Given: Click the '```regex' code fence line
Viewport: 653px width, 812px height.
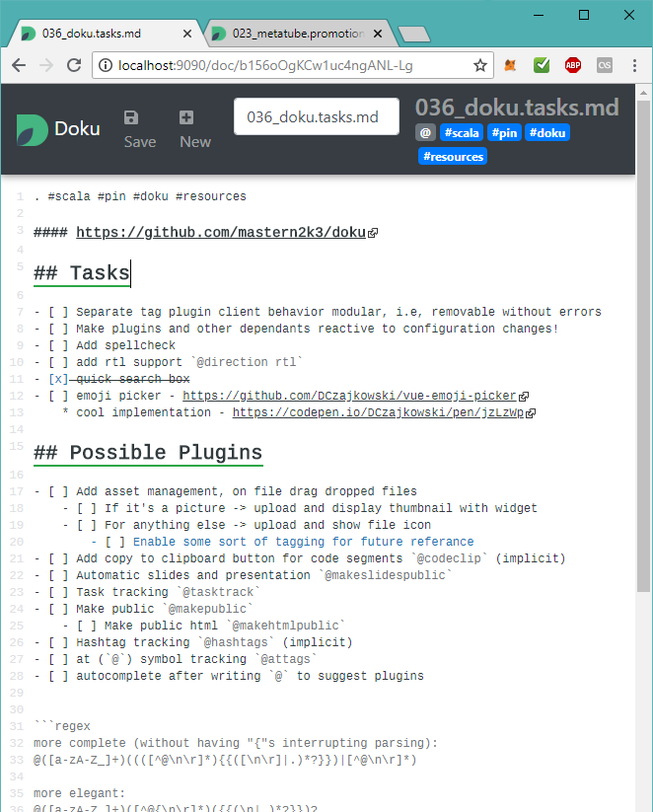Looking at the screenshot, I should click(62, 726).
